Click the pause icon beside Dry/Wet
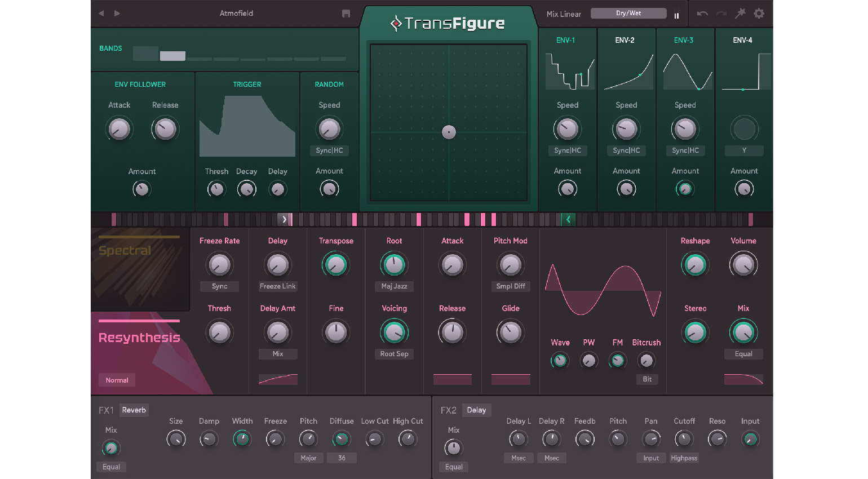The image size is (868, 479). click(676, 16)
